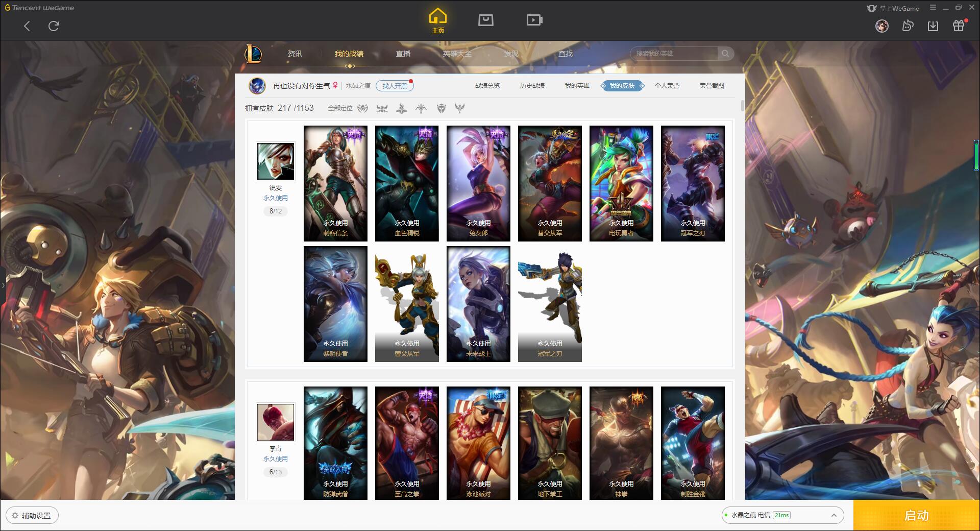Click 锐雯 champion portrait

click(x=276, y=161)
